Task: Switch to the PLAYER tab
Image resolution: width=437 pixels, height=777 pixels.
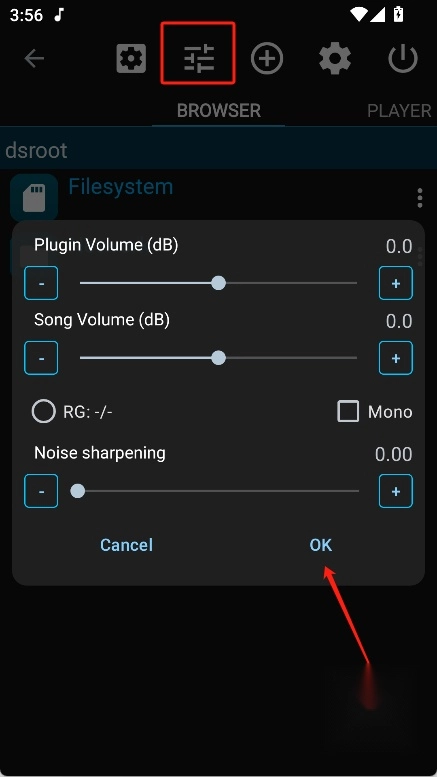Action: [x=399, y=111]
